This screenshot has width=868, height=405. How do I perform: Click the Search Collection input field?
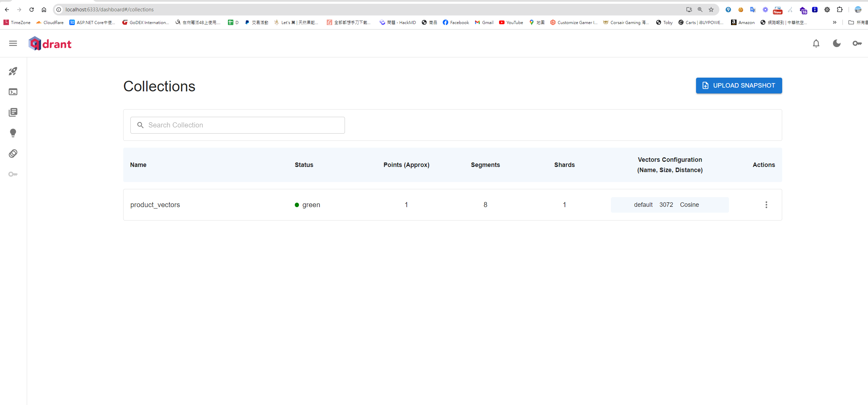pyautogui.click(x=238, y=125)
